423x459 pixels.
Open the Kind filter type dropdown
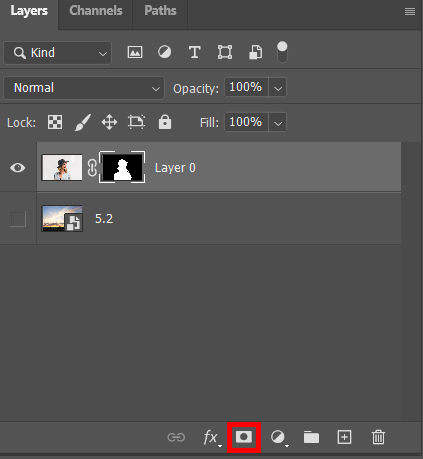coord(58,53)
